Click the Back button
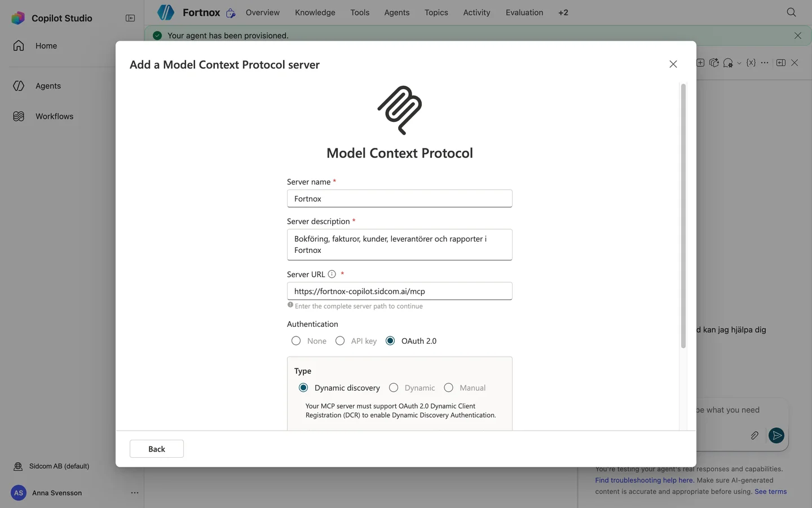 (157, 449)
